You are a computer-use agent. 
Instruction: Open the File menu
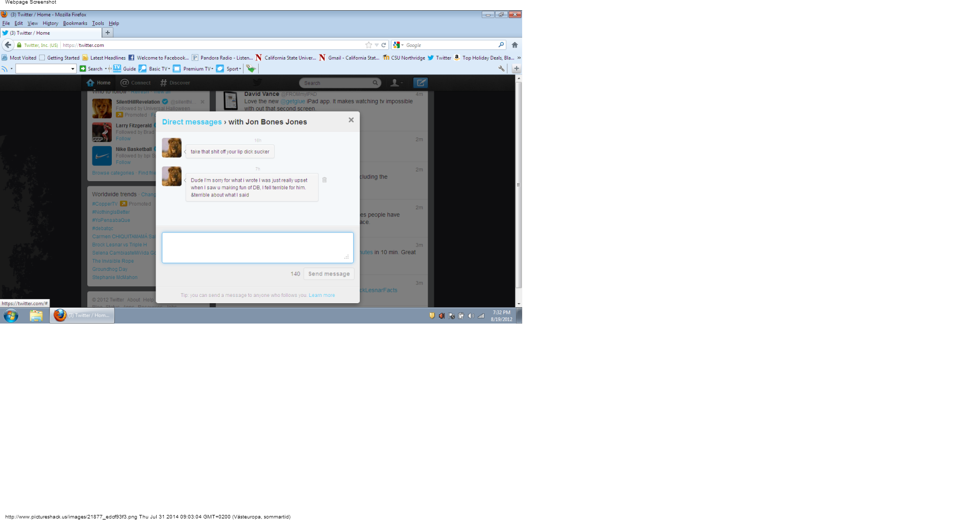[6, 23]
